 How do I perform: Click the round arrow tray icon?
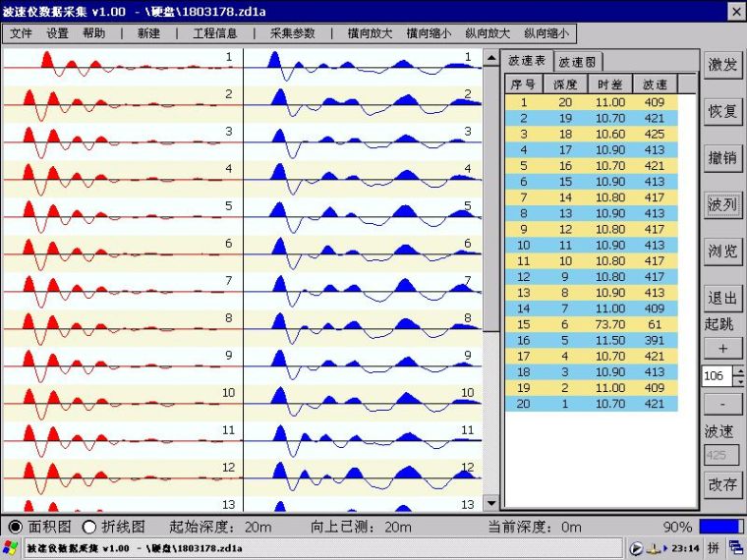637,547
